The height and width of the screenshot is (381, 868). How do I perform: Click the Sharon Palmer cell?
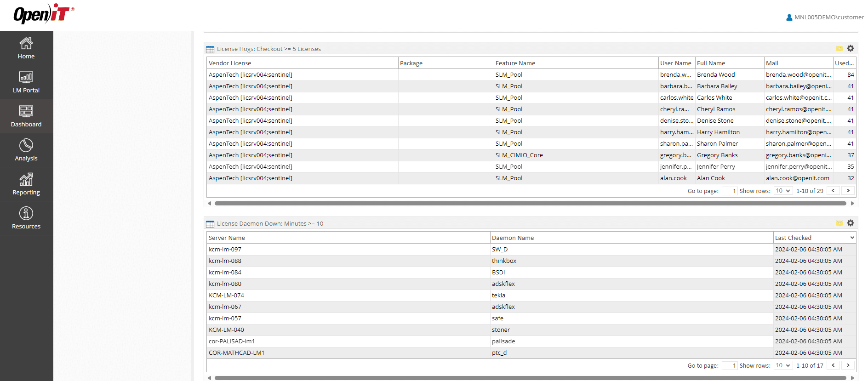730,143
